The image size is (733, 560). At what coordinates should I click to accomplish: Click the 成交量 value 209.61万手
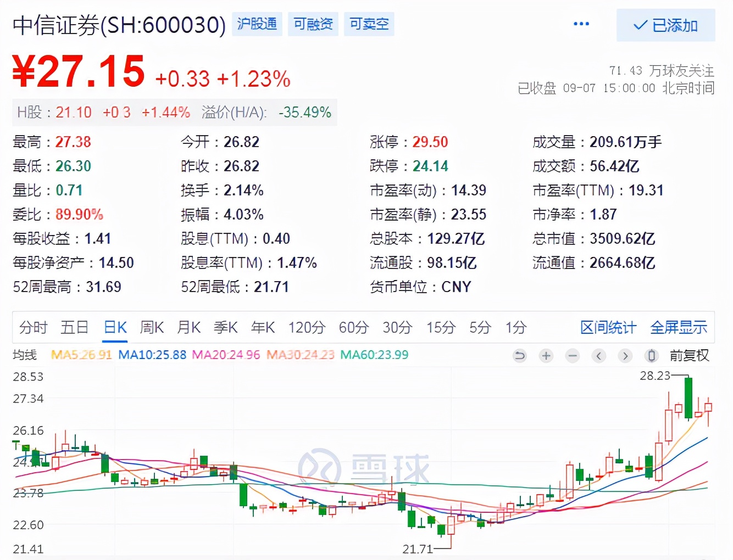tap(626, 142)
